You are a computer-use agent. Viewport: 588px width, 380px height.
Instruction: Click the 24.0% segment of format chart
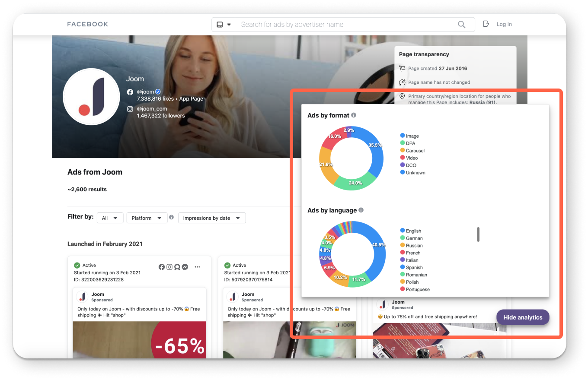tap(355, 183)
